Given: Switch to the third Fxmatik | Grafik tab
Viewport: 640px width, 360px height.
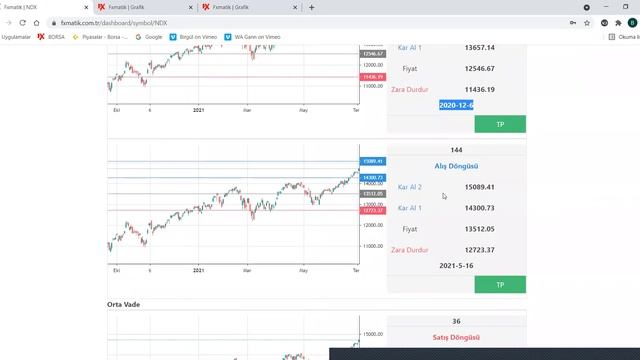Looking at the screenshot, I should [x=249, y=7].
